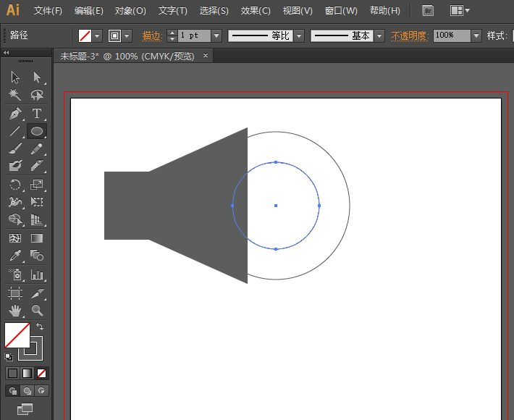Enable Draw Behind mode

click(x=28, y=391)
